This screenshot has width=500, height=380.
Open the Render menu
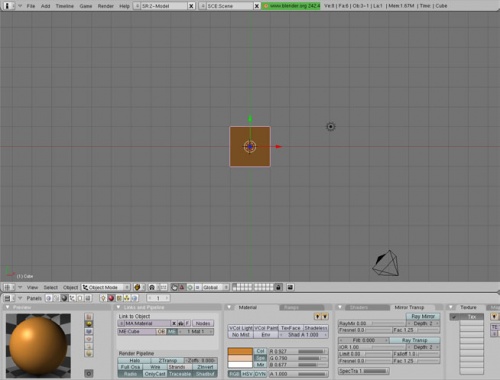pos(105,6)
